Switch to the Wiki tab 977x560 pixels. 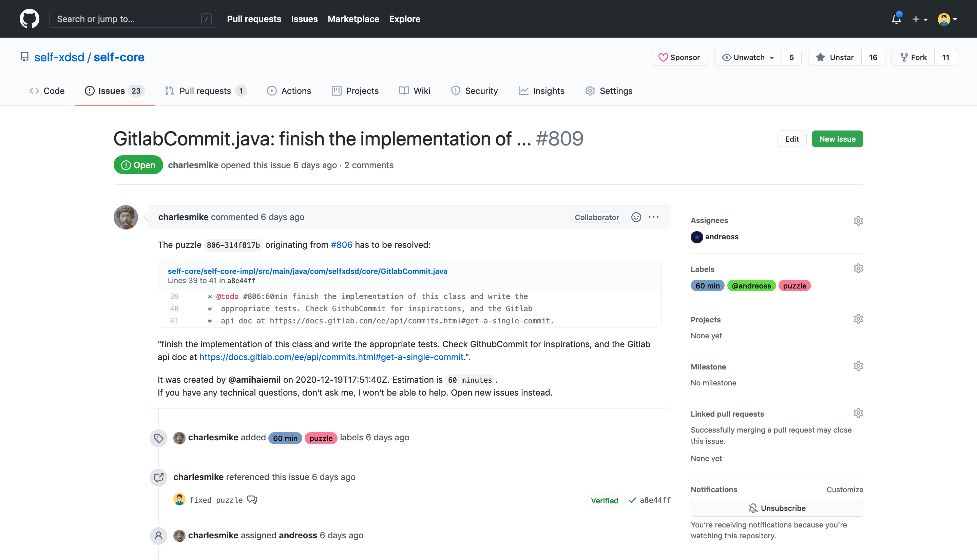click(x=415, y=91)
